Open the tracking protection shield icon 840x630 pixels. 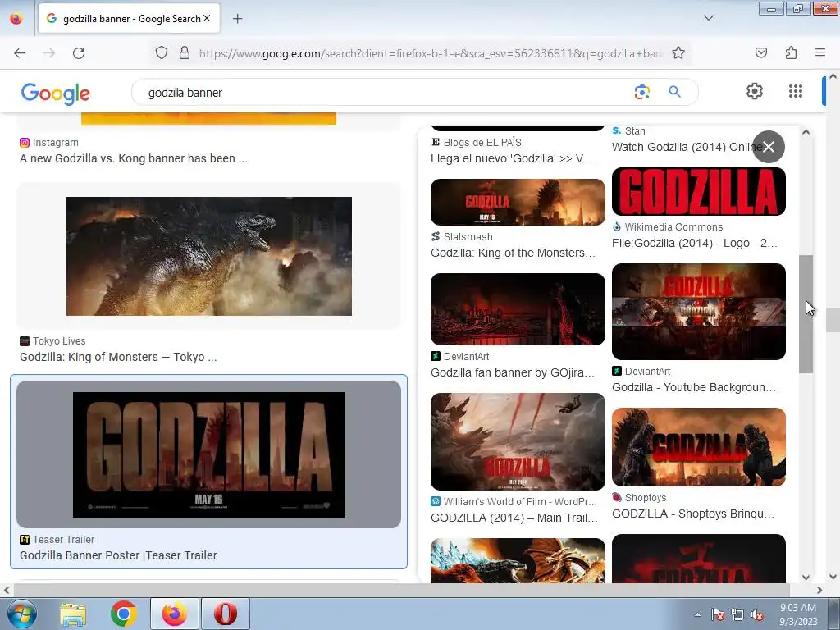(162, 53)
